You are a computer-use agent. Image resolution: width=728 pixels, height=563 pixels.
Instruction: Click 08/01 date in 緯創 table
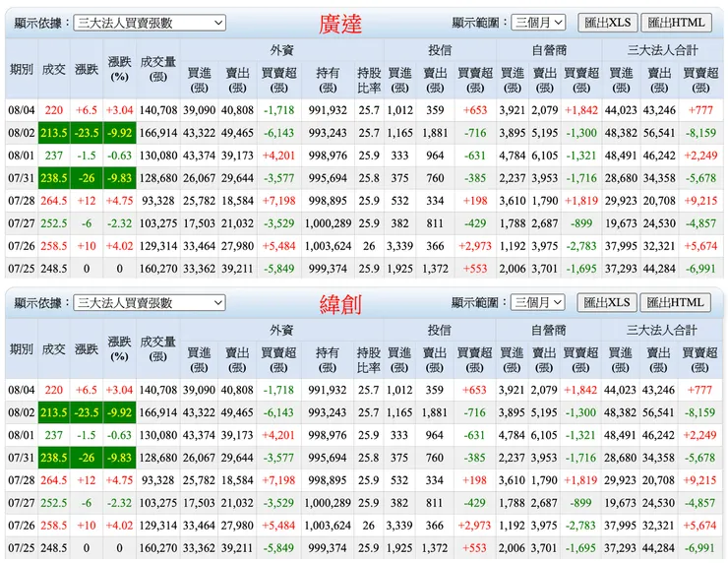tap(22, 435)
